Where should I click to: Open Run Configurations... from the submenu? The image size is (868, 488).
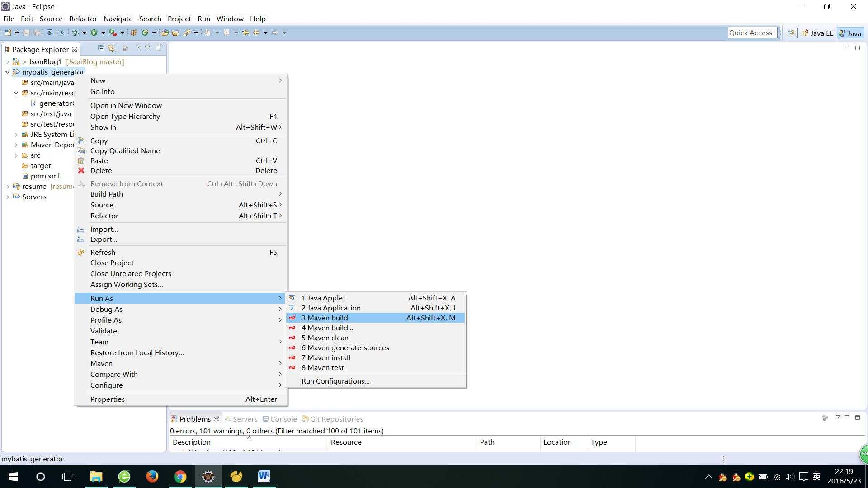pyautogui.click(x=376, y=381)
